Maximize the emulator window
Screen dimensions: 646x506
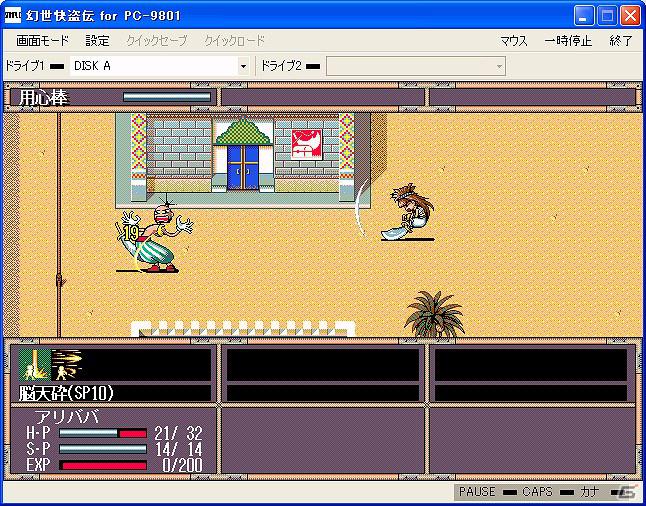[607, 16]
